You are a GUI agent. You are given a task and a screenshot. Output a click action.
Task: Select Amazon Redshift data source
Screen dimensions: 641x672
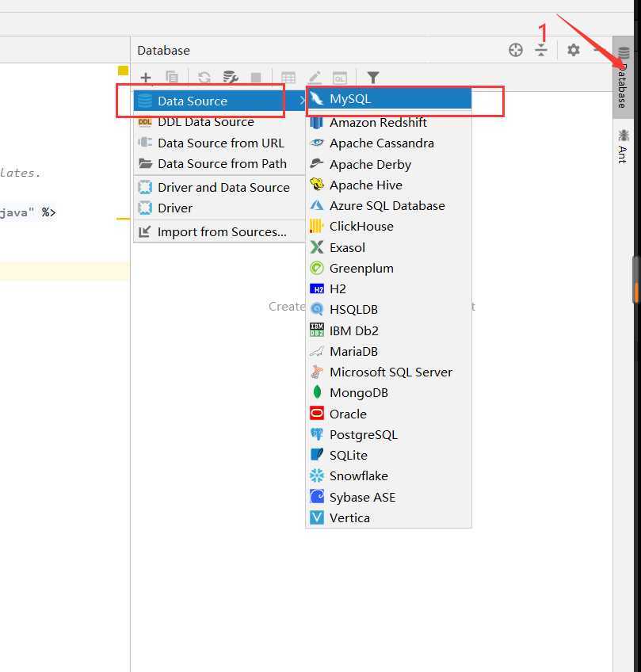(x=388, y=123)
